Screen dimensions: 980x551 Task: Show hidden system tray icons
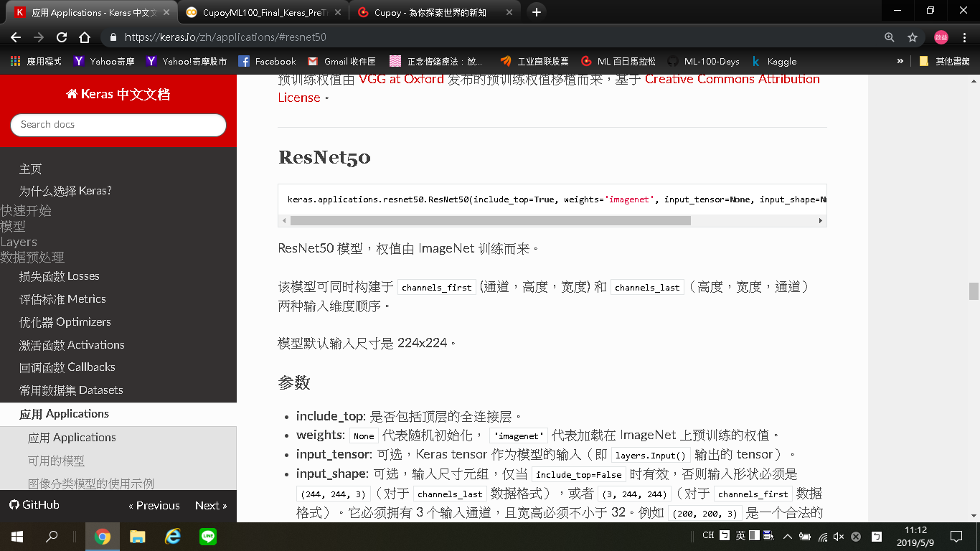point(788,536)
